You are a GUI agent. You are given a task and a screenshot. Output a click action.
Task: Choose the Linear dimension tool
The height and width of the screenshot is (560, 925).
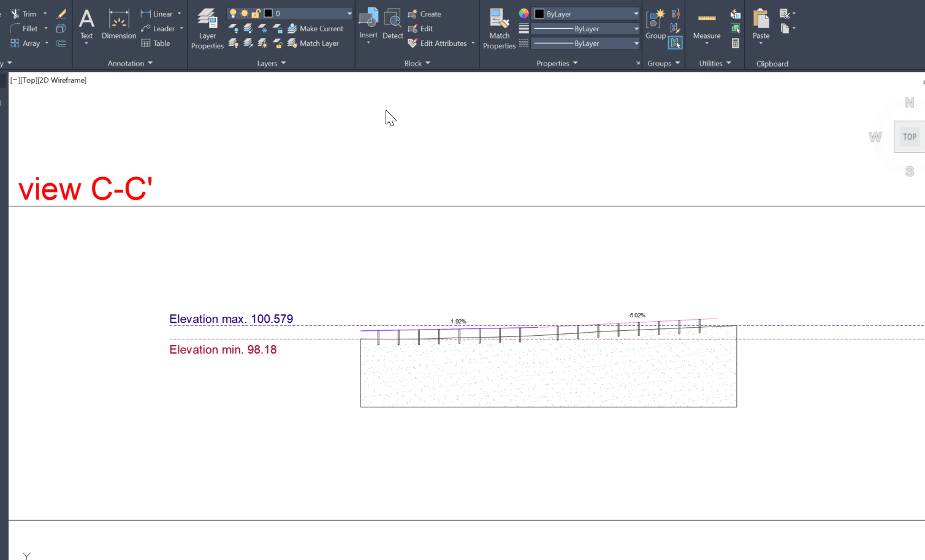point(157,13)
